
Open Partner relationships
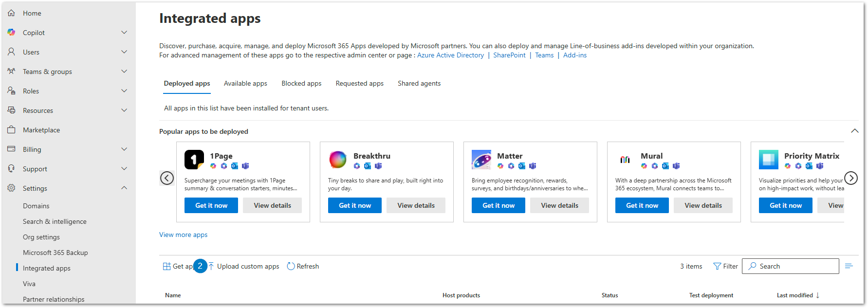coord(54,299)
